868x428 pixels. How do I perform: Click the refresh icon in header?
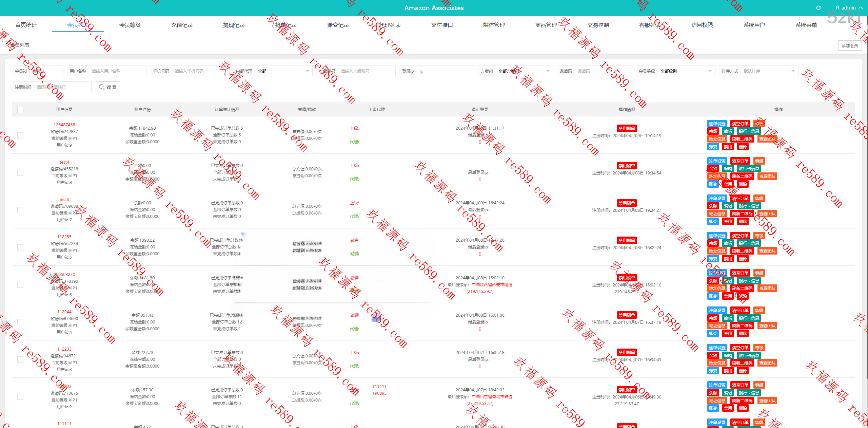[x=818, y=8]
